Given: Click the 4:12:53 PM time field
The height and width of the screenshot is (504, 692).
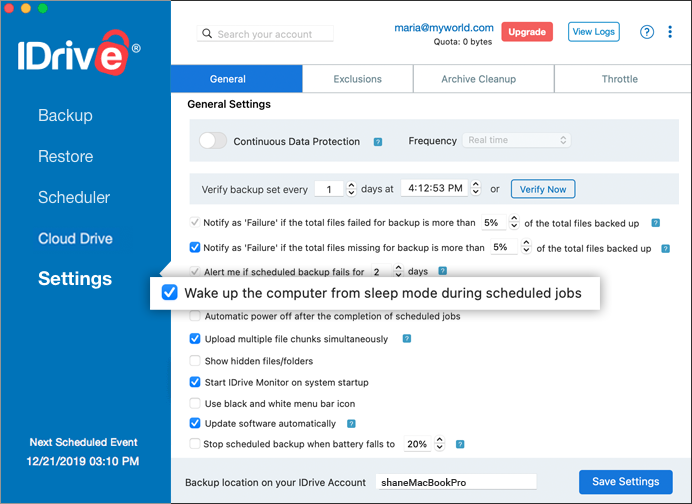Looking at the screenshot, I should [435, 188].
